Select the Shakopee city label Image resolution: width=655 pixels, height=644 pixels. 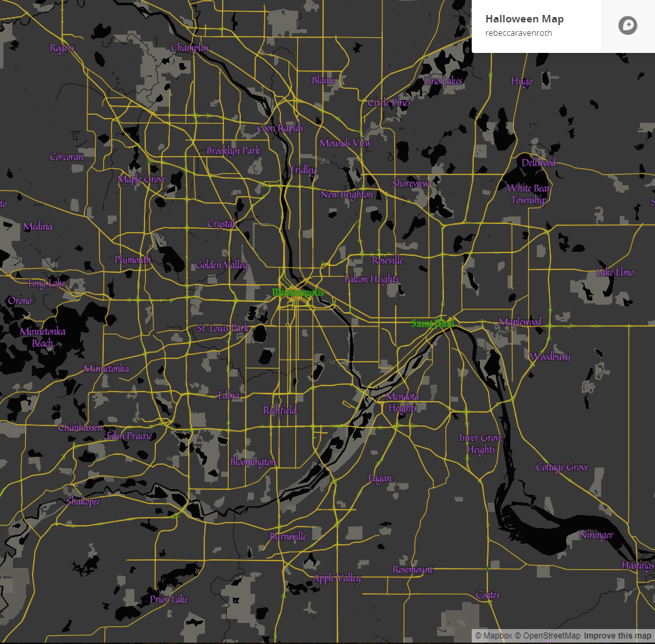tap(84, 501)
